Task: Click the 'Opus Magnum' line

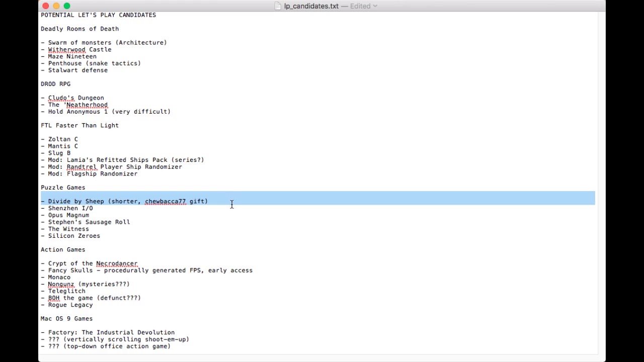Action: click(x=65, y=215)
